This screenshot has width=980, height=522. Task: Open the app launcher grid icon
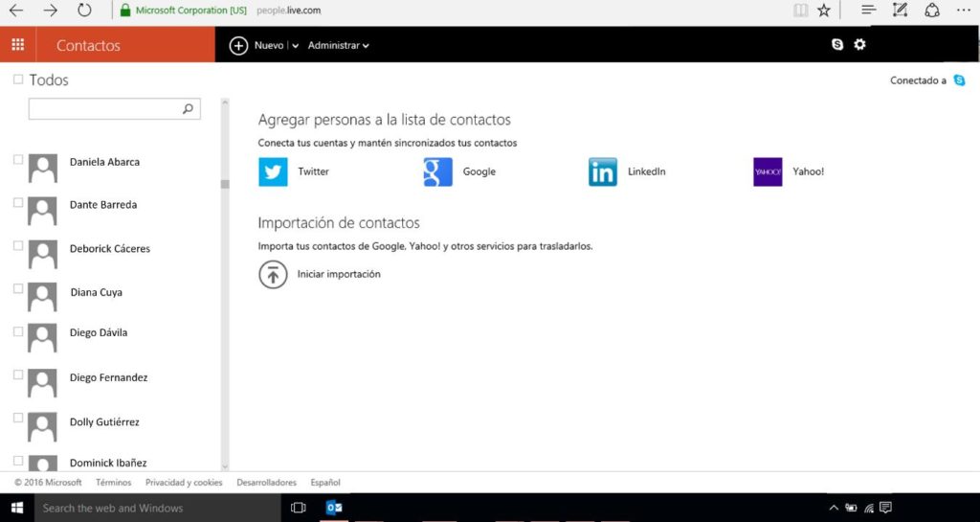(x=18, y=44)
